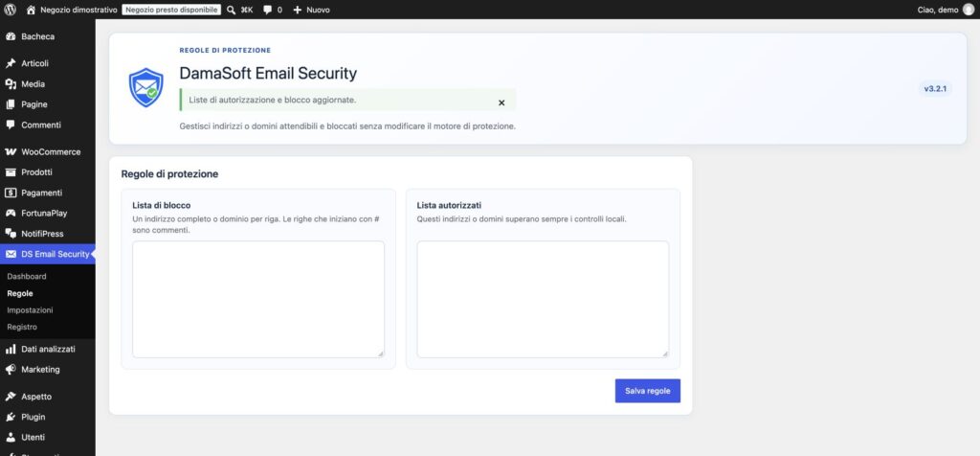This screenshot has height=456, width=980.
Task: Click Negozio dimostrativo site link
Action: point(78,10)
